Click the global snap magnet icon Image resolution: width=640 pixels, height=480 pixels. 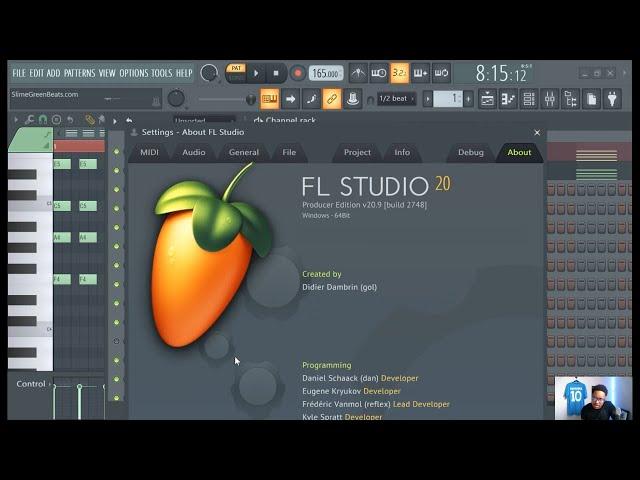370,99
